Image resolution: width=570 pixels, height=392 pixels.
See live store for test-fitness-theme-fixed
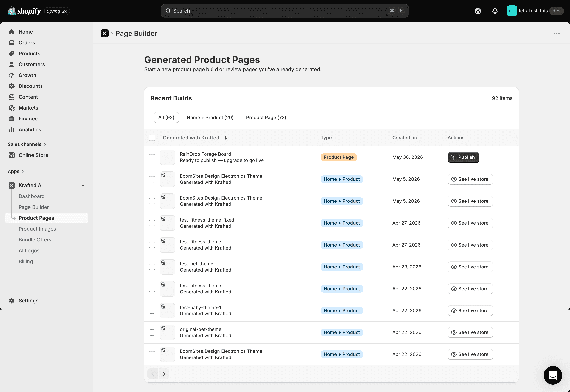(x=470, y=223)
